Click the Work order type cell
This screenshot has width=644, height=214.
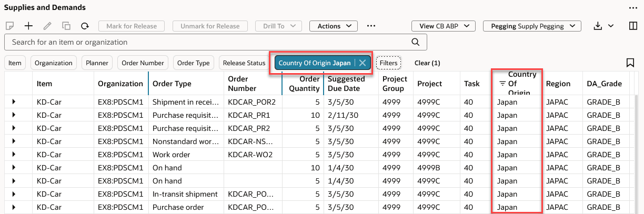pyautogui.click(x=186, y=155)
